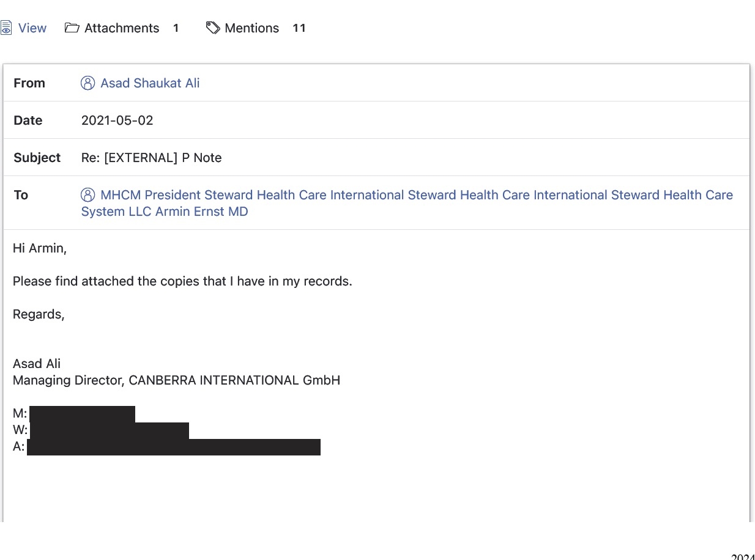Click the redacted mobile number block
The image size is (755, 560).
pos(82,414)
